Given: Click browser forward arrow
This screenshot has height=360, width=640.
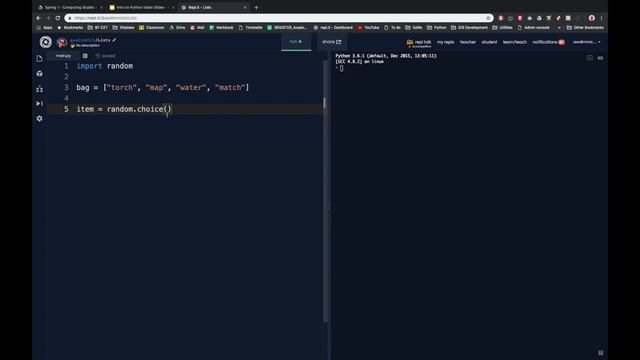Looking at the screenshot, I should tap(48, 18).
